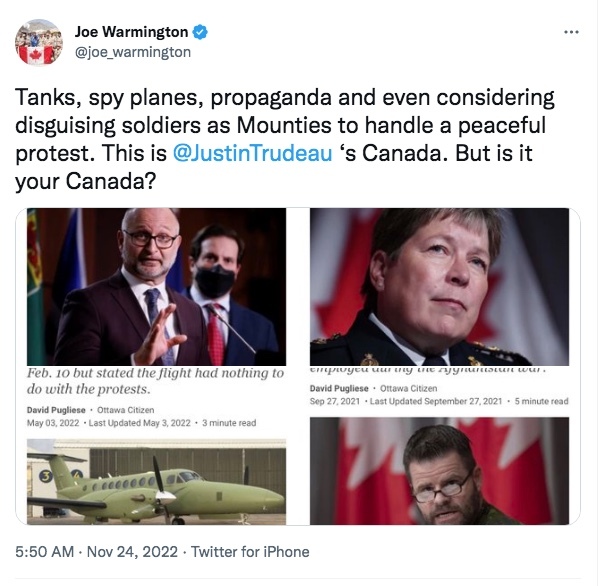This screenshot has height=586, width=600.
Task: Click the Nov 24, 2022 date
Action: (x=134, y=551)
